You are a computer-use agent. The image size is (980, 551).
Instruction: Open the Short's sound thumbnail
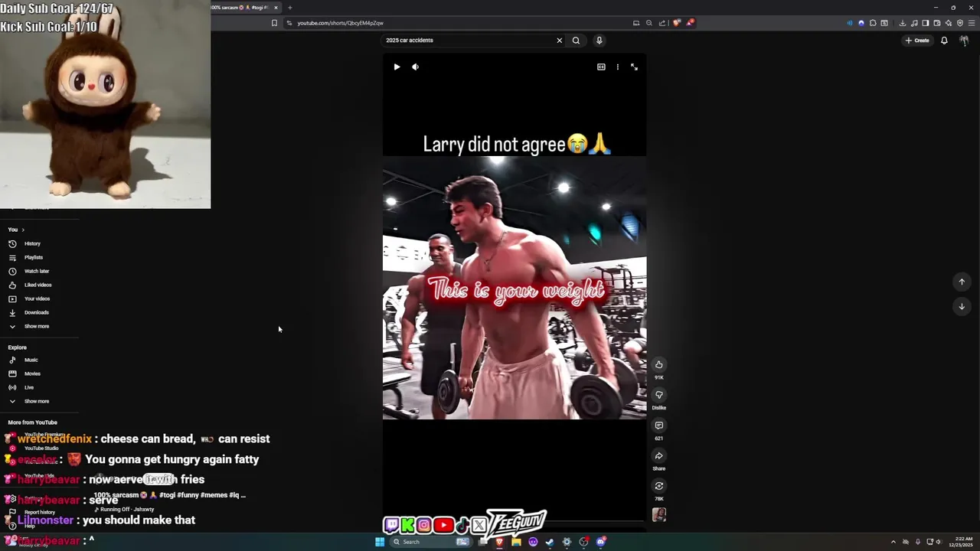(658, 515)
